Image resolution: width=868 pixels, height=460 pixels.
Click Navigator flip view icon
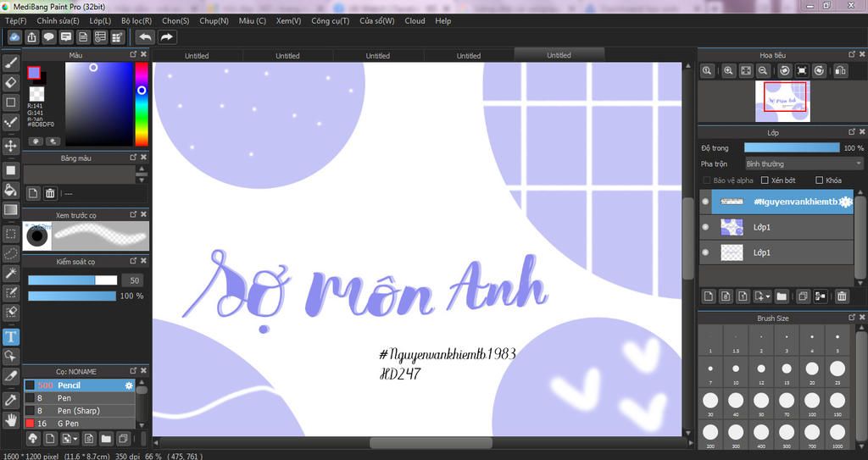point(840,70)
